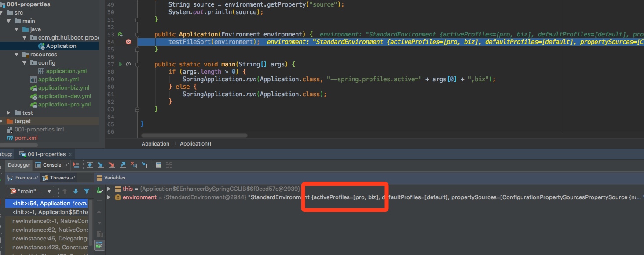Expand the environment variable node
The width and height of the screenshot is (644, 255).
tap(109, 197)
